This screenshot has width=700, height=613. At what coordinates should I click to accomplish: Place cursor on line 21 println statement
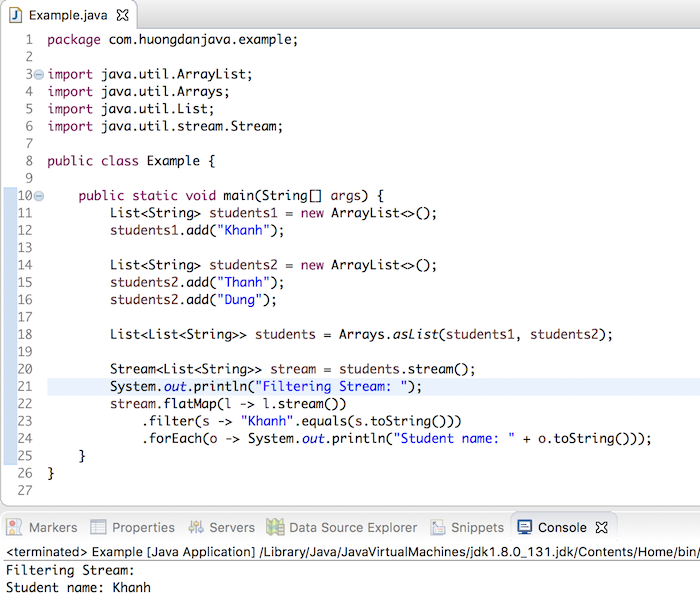click(266, 387)
